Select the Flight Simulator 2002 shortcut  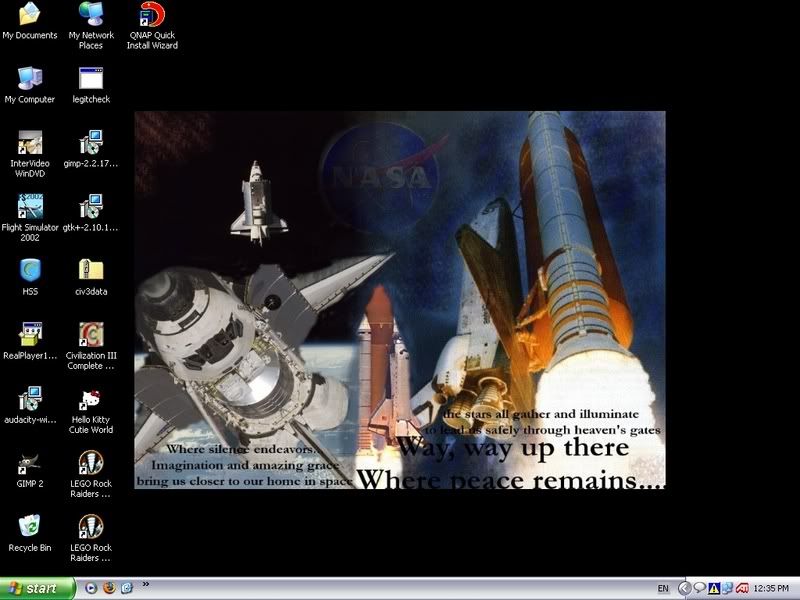coord(30,218)
